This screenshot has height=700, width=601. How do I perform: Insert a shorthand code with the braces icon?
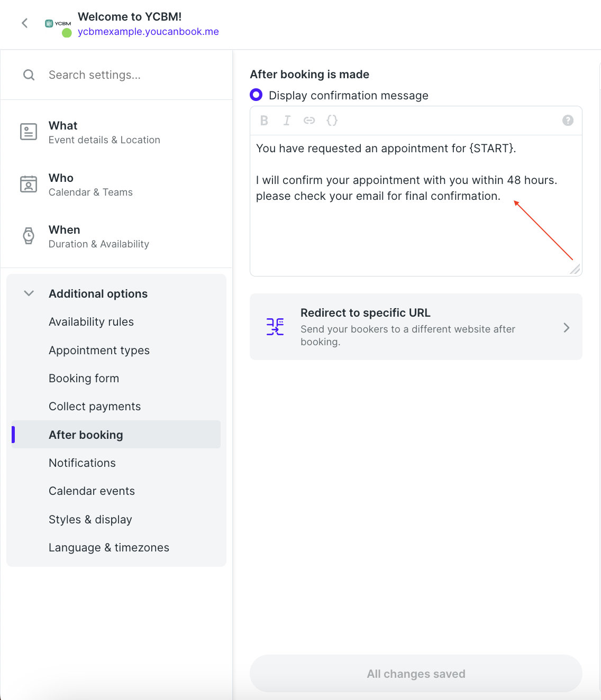(x=332, y=121)
